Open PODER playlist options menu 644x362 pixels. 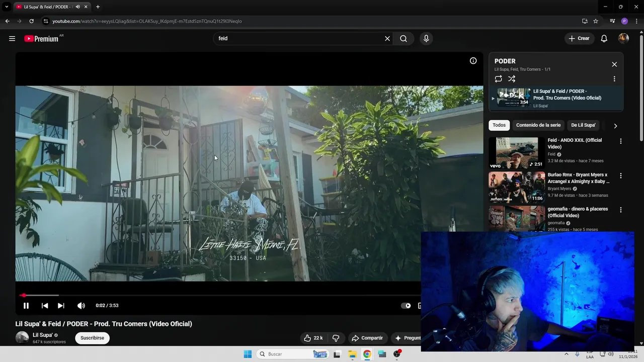[x=614, y=79]
